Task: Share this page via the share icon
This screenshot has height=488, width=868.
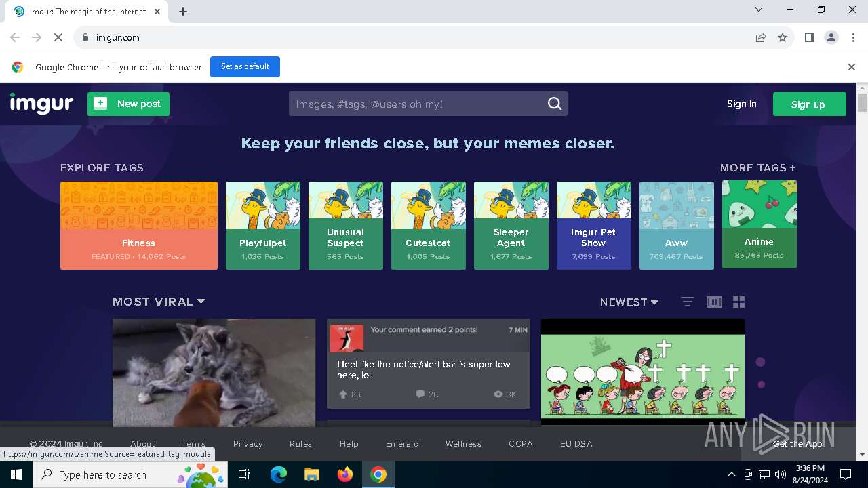Action: [761, 37]
